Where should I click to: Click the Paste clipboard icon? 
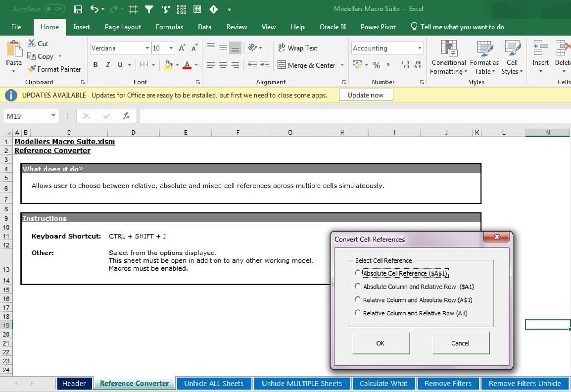(14, 49)
